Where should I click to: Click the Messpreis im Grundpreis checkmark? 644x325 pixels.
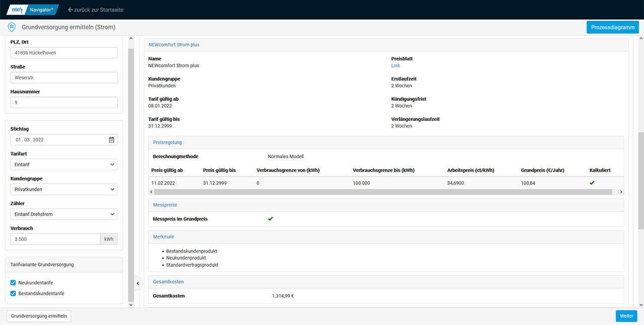(270, 219)
